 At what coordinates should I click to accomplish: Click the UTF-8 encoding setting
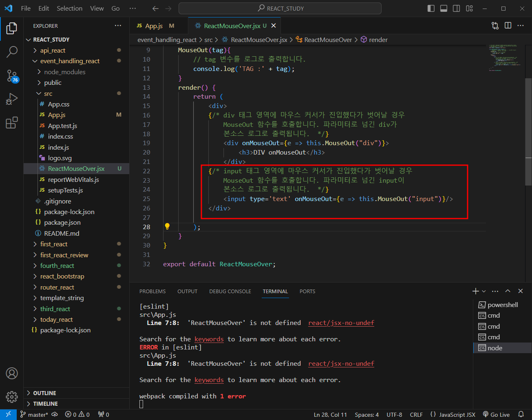394,415
